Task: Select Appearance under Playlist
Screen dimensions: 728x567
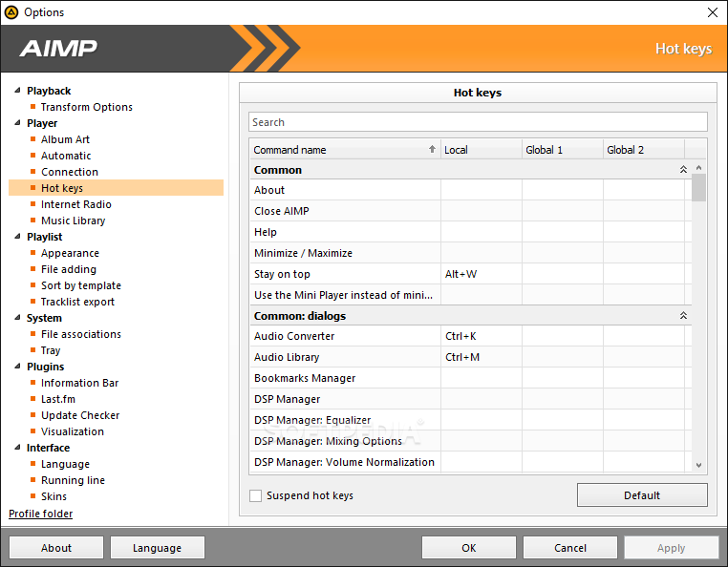Action: click(x=70, y=253)
